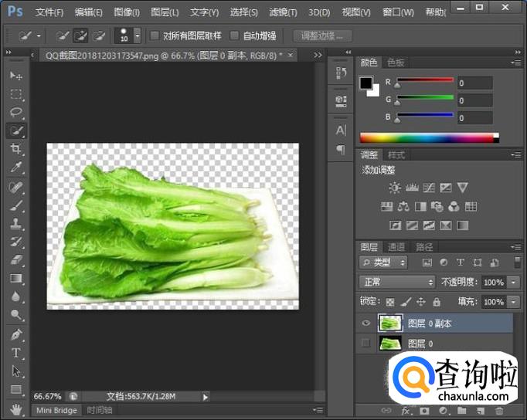Click the delete layer trash icon

(499, 411)
